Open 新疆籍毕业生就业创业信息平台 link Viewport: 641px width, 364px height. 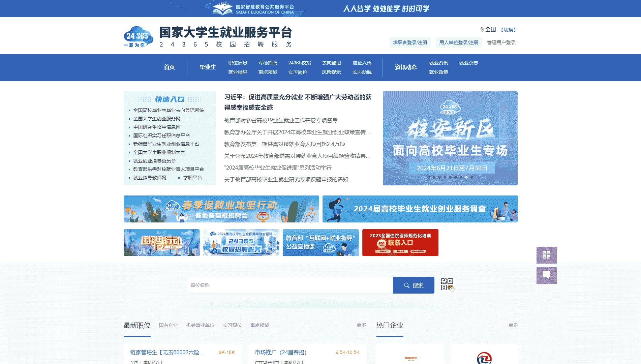point(166,144)
